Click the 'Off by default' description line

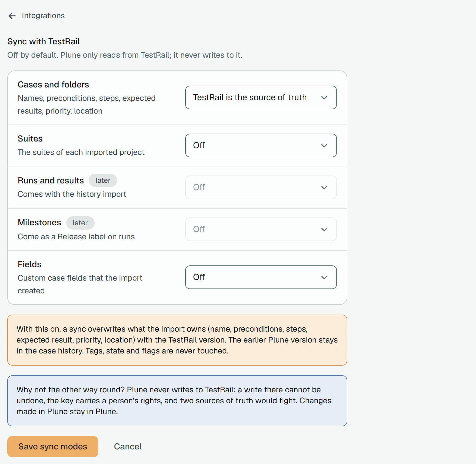pos(125,55)
